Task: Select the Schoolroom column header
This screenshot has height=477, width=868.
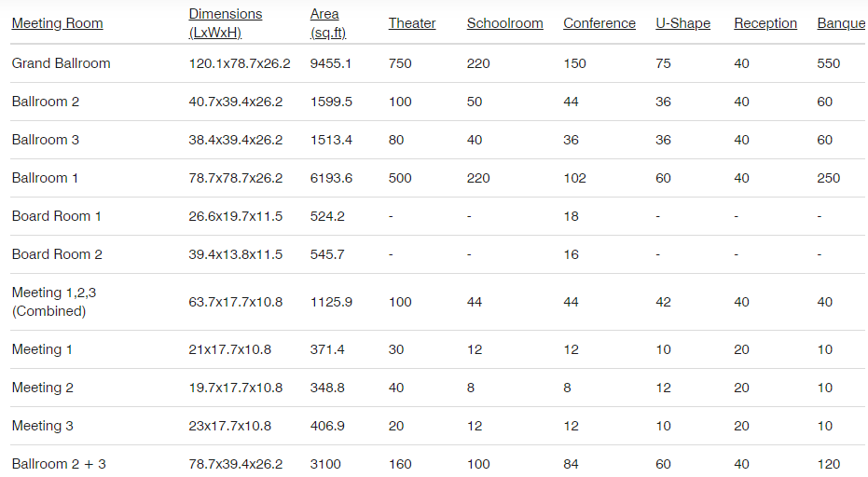Action: [505, 23]
